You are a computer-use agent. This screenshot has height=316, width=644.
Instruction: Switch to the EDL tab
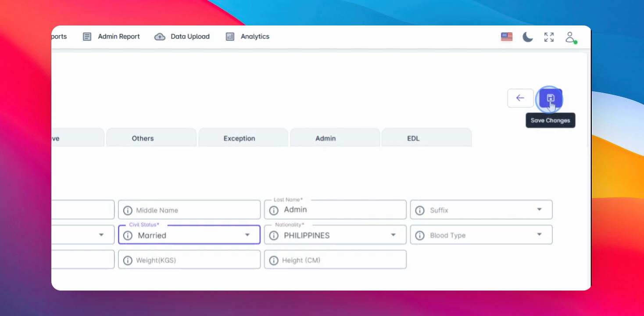point(426,138)
